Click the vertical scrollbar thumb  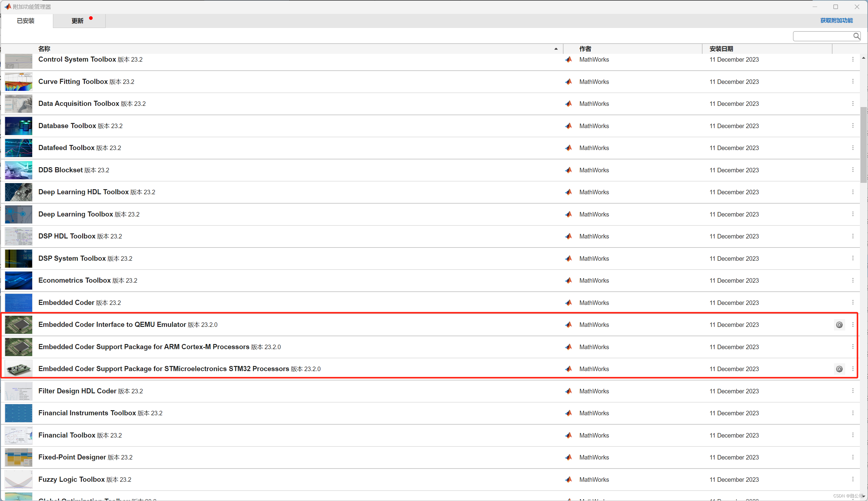tap(863, 145)
